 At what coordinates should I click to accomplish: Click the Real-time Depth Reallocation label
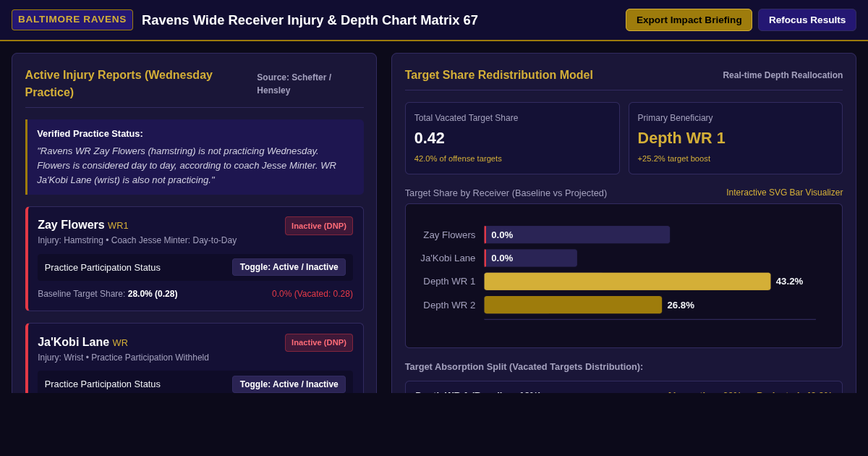[x=783, y=75]
